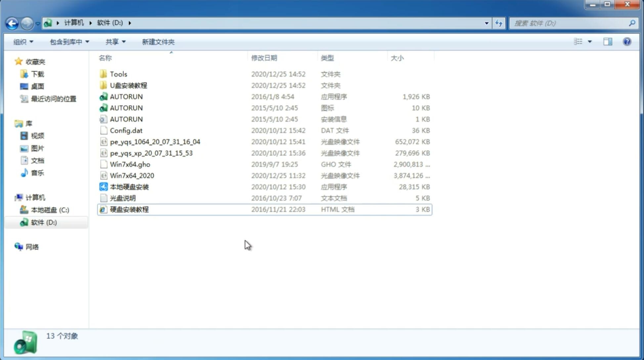The height and width of the screenshot is (360, 644).
Task: Select 软件 (D:) drive in sidebar
Action: [x=43, y=222]
